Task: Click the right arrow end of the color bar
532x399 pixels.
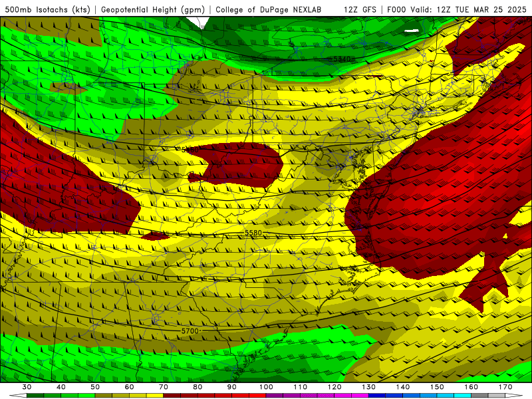Action: (x=514, y=396)
